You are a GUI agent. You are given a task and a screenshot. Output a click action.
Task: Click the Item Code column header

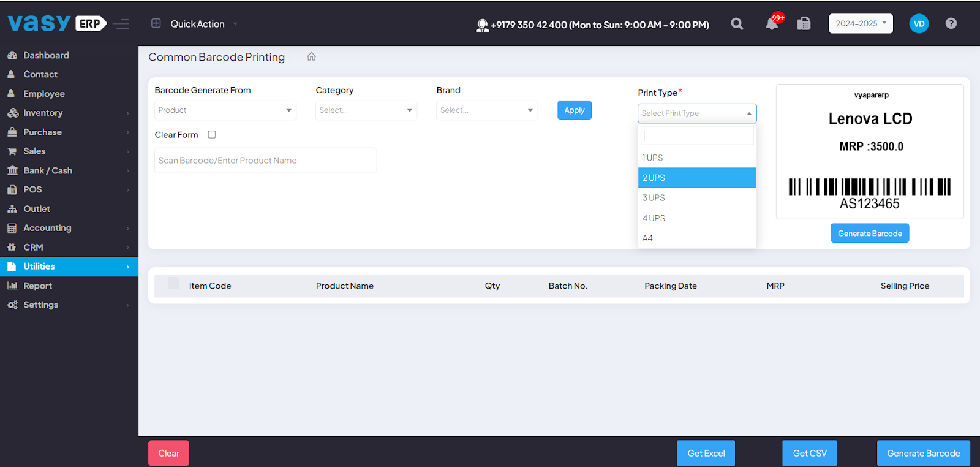210,286
